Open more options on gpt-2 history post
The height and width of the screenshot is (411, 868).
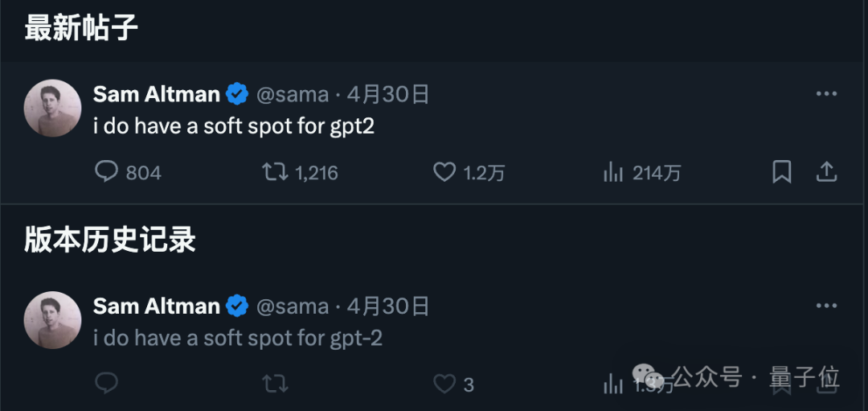pos(826,306)
